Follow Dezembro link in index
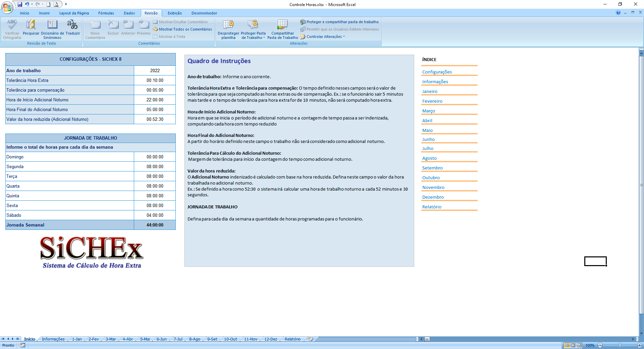 pyautogui.click(x=433, y=197)
